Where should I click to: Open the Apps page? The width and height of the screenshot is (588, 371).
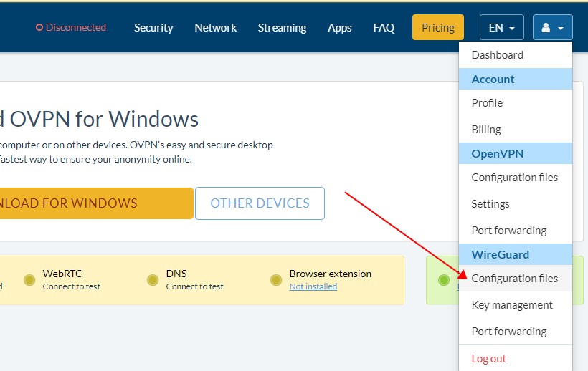click(339, 28)
